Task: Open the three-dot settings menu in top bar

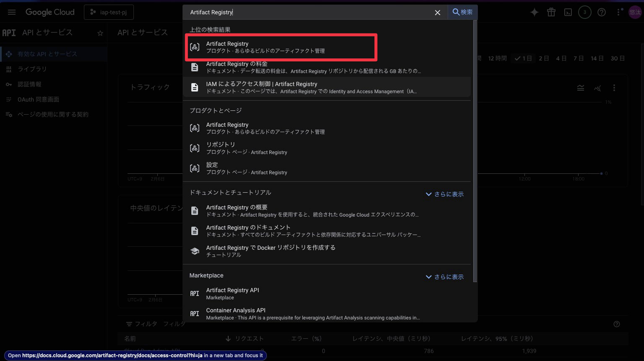Action: (x=619, y=12)
